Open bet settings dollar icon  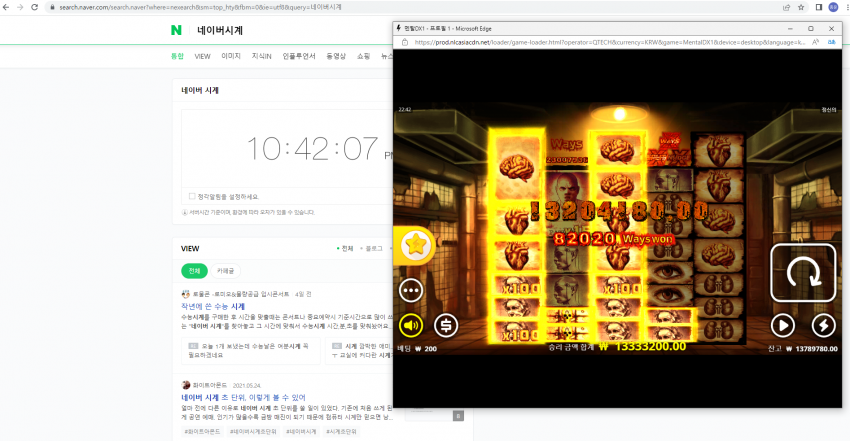click(x=446, y=326)
